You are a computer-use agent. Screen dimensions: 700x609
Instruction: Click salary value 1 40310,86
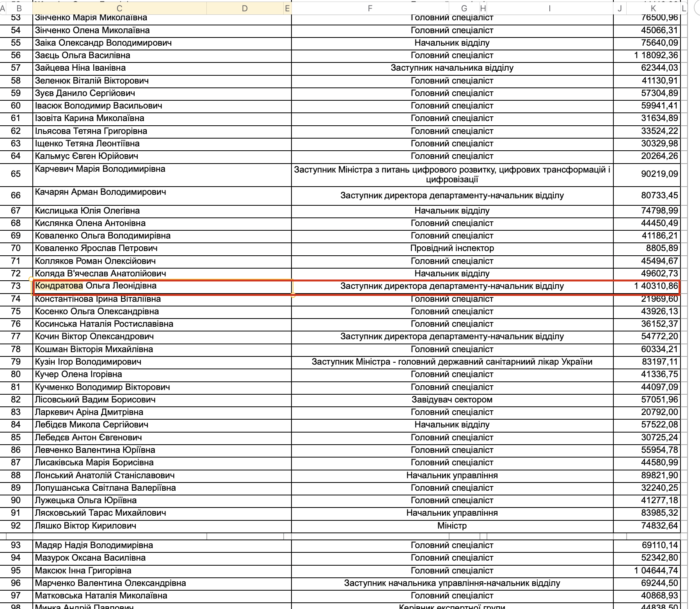pos(656,286)
